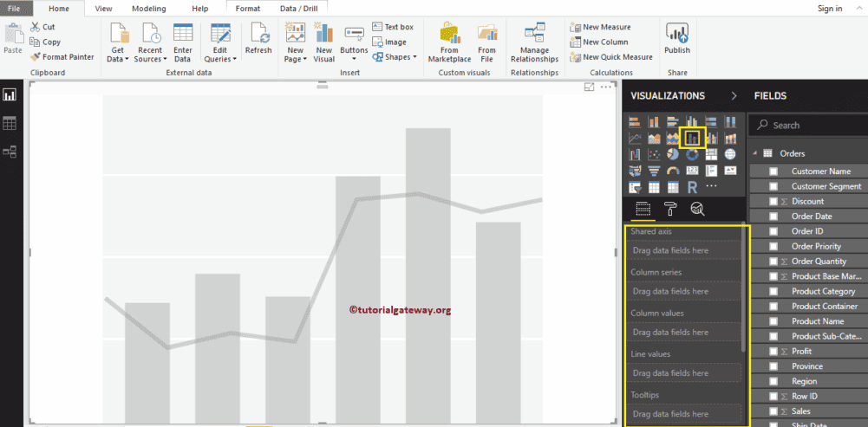Screen dimensions: 868x427
Task: Select the KPI visual
Action: click(x=730, y=171)
